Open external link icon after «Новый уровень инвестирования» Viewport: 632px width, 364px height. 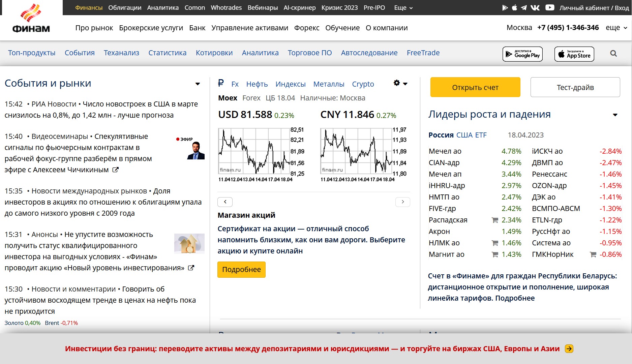coord(191,268)
